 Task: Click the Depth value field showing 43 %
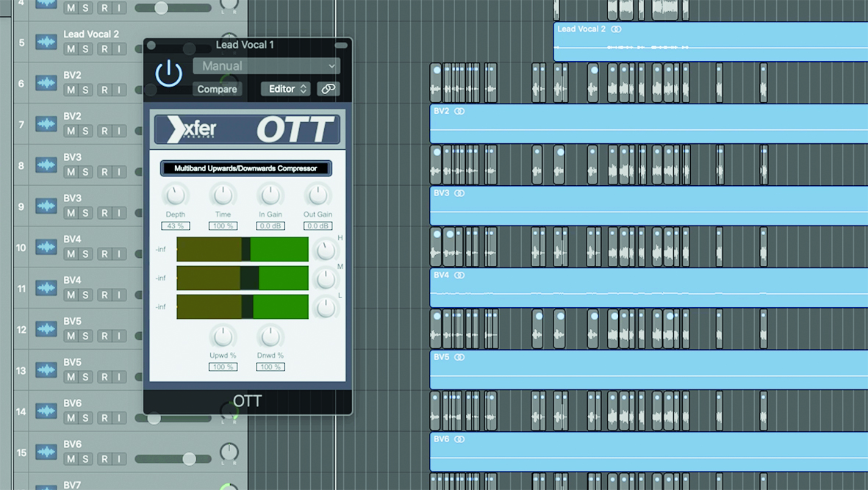tap(176, 226)
